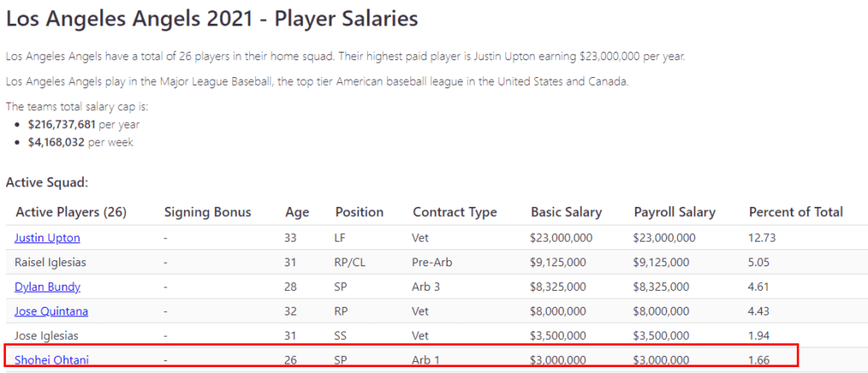Click the Los Angeles Angels 2021 page title
This screenshot has width=868, height=373.
tap(211, 19)
